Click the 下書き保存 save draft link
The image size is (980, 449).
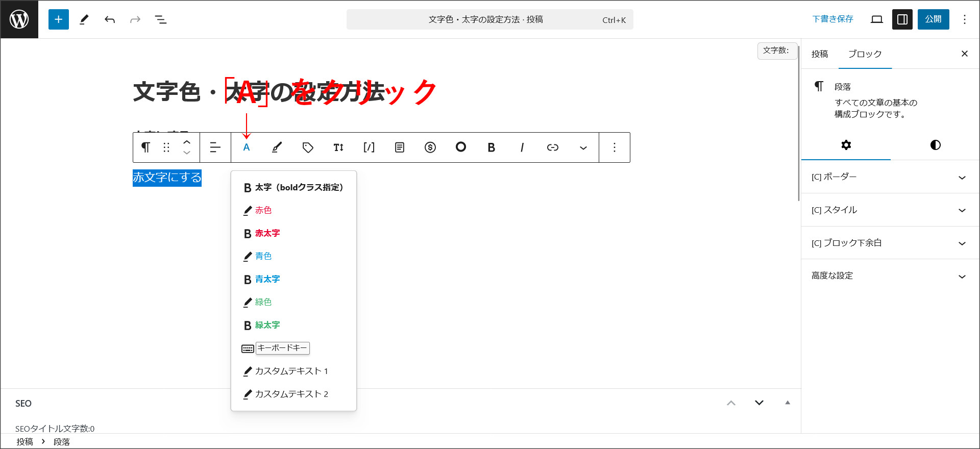(x=832, y=19)
